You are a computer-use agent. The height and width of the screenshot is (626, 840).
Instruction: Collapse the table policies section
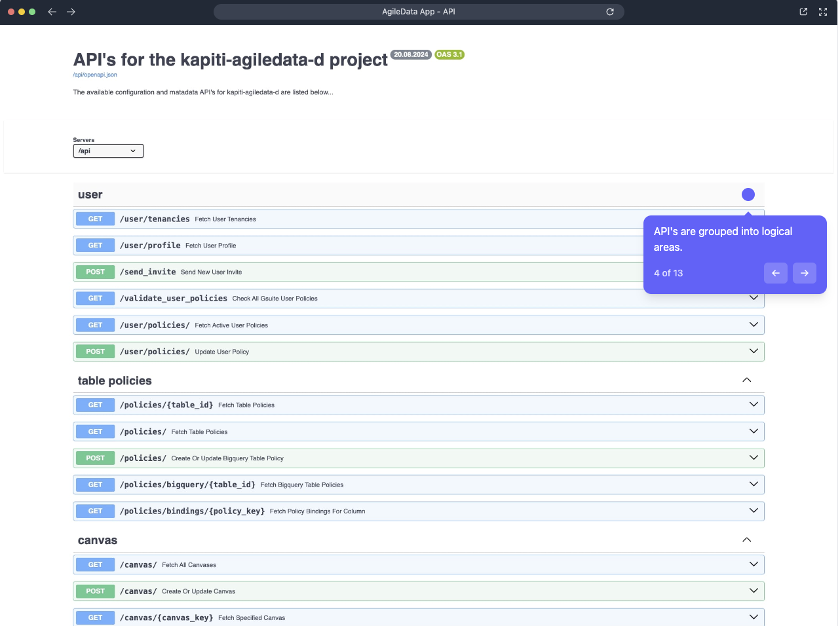click(746, 380)
